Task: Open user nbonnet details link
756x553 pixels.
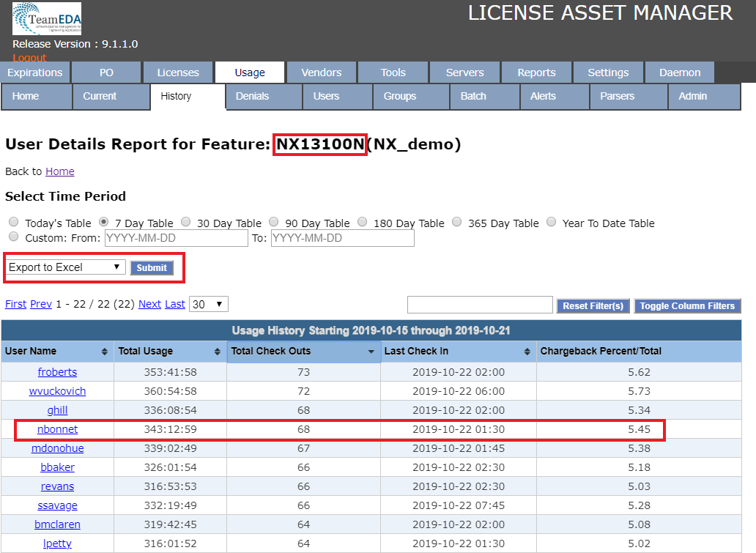Action: [x=57, y=429]
